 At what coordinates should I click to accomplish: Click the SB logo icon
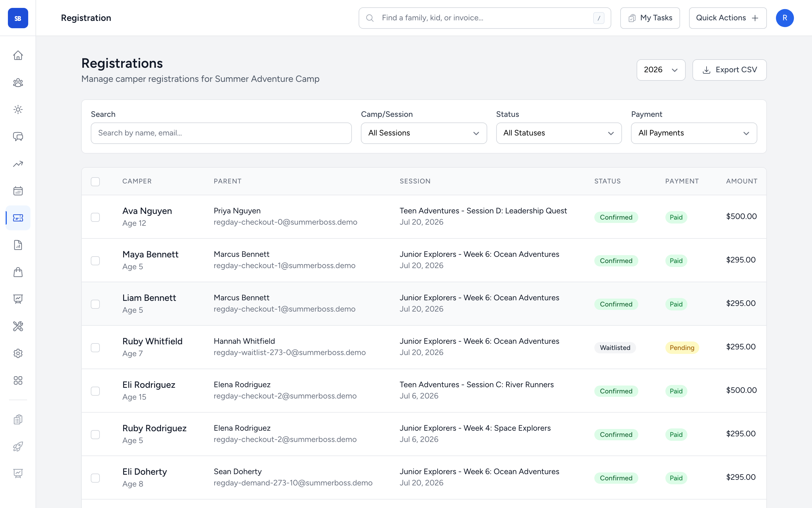tap(18, 18)
